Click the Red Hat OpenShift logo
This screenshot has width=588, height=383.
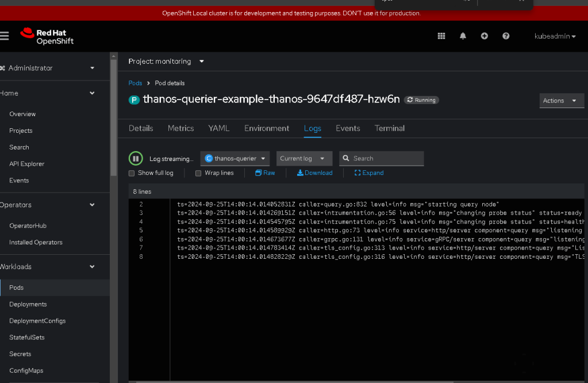[x=47, y=36]
